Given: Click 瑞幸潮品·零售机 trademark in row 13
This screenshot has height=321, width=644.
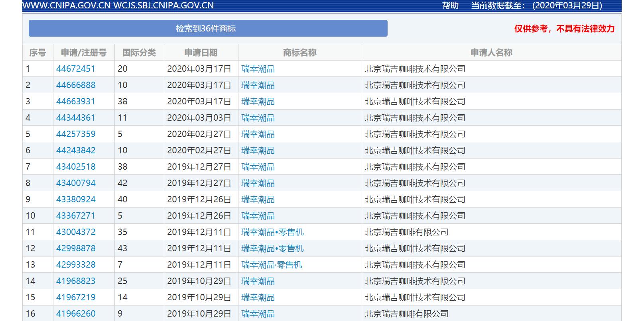Looking at the screenshot, I should [272, 265].
